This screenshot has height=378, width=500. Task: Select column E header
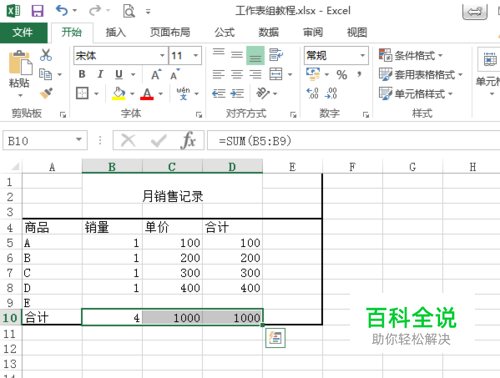[292, 167]
